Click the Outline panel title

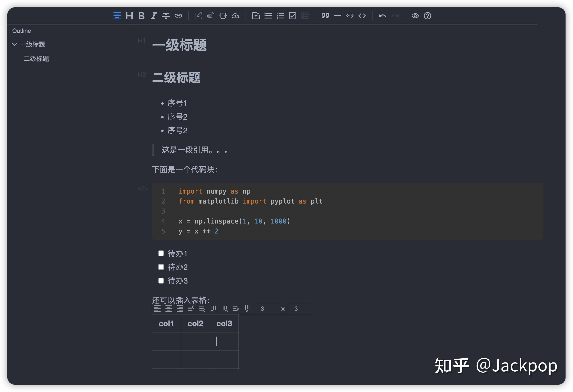[22, 31]
